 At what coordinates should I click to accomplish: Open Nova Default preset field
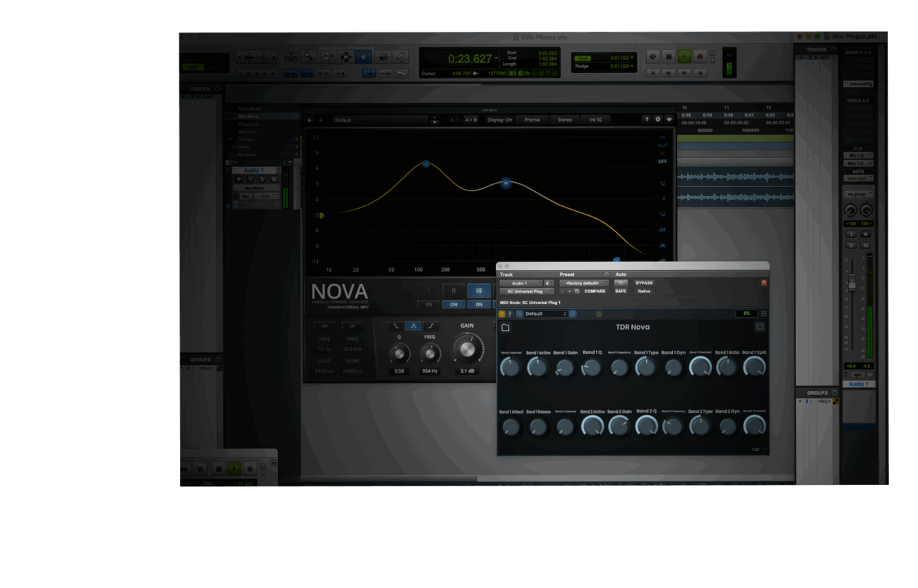point(381,120)
